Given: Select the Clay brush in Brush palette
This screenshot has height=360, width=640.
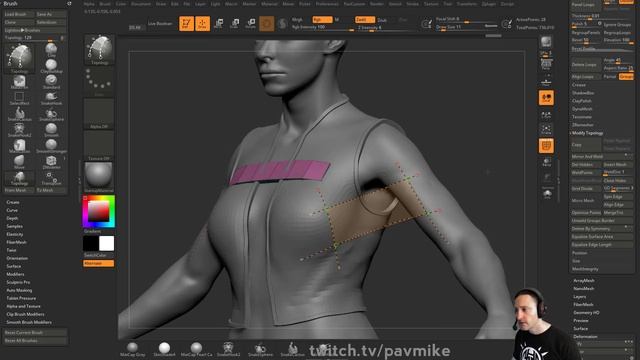Looking at the screenshot, I should point(51,50).
